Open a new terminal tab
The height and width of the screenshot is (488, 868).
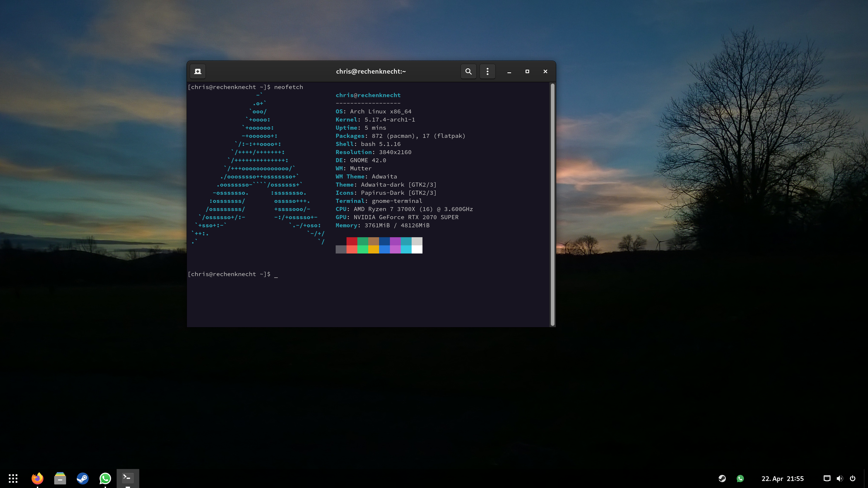click(x=198, y=71)
